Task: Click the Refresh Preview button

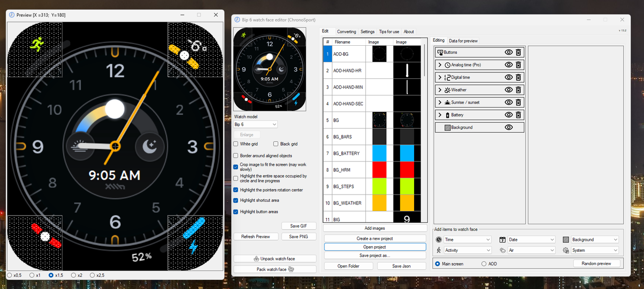Action: click(x=256, y=237)
